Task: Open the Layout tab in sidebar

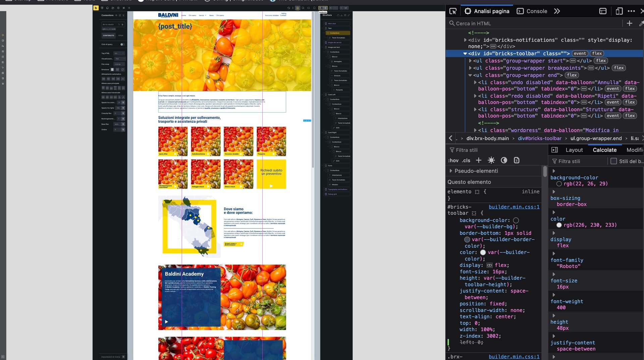Action: pos(574,150)
